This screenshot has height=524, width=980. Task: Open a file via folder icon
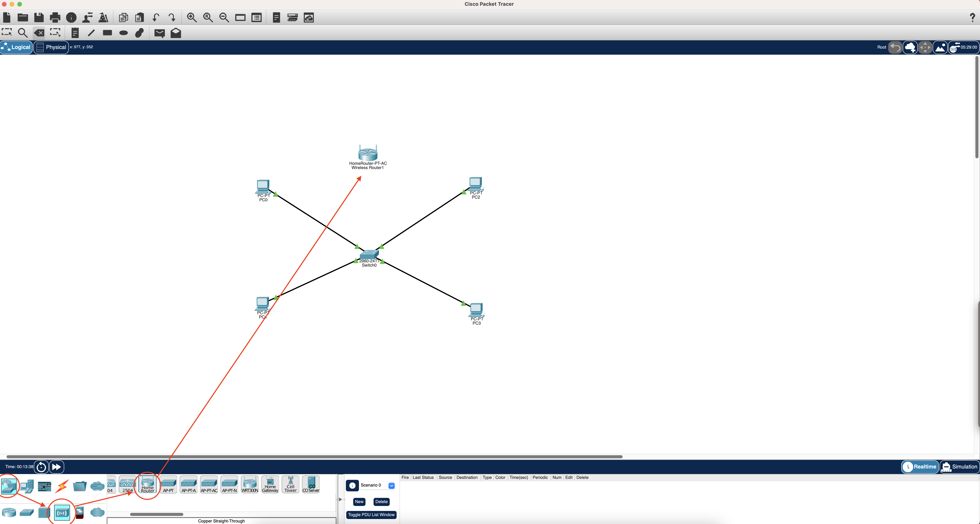click(x=23, y=17)
